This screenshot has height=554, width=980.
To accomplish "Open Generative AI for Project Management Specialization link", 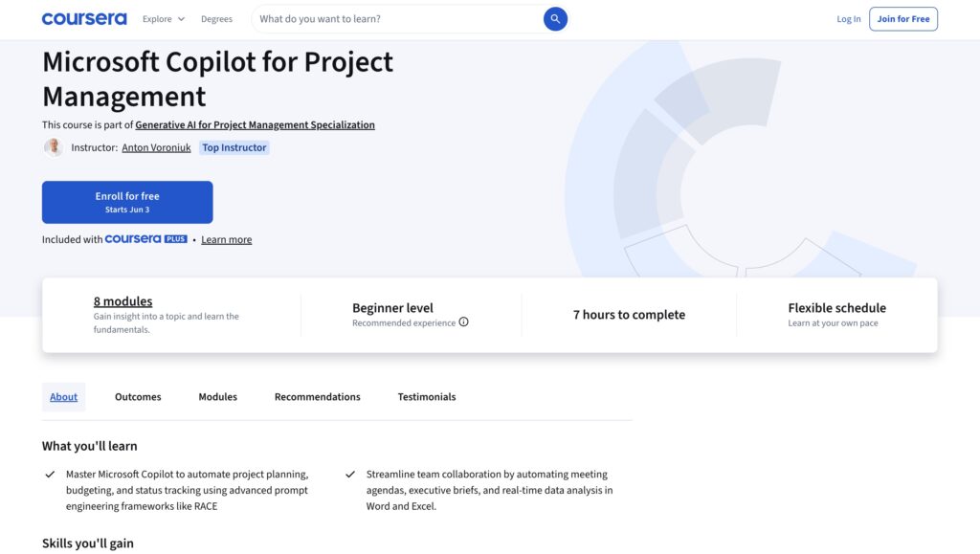I will [x=255, y=125].
